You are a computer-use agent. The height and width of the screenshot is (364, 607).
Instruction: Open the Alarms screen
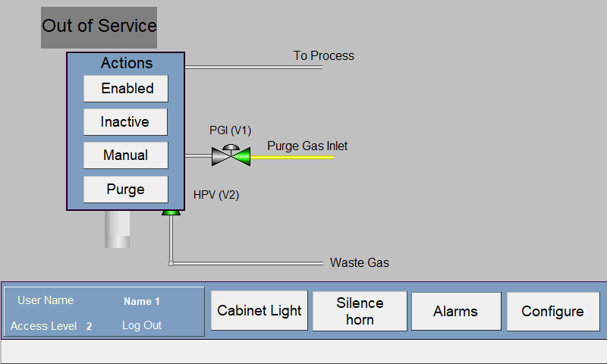[456, 312]
